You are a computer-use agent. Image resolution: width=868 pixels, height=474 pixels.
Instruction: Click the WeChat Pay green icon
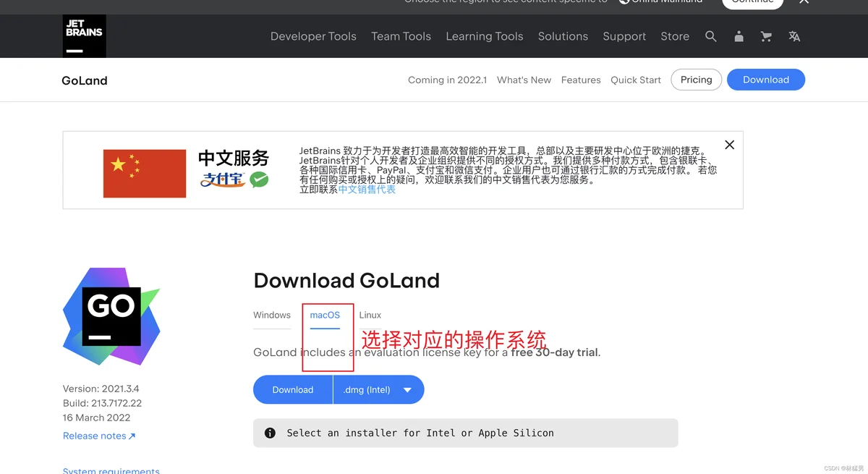(x=260, y=179)
